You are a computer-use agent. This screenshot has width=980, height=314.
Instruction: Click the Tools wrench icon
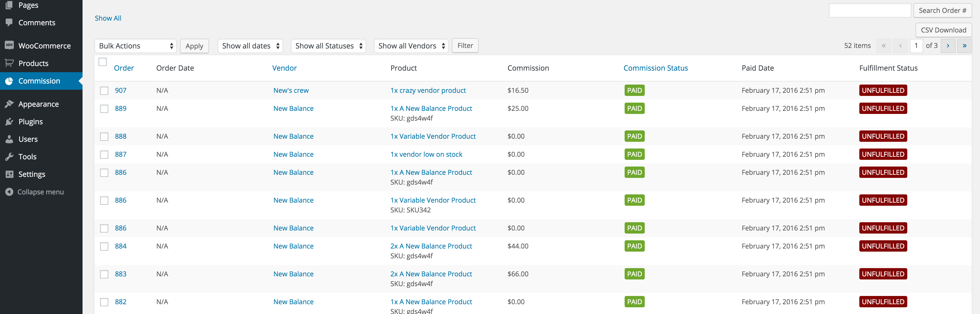(9, 157)
